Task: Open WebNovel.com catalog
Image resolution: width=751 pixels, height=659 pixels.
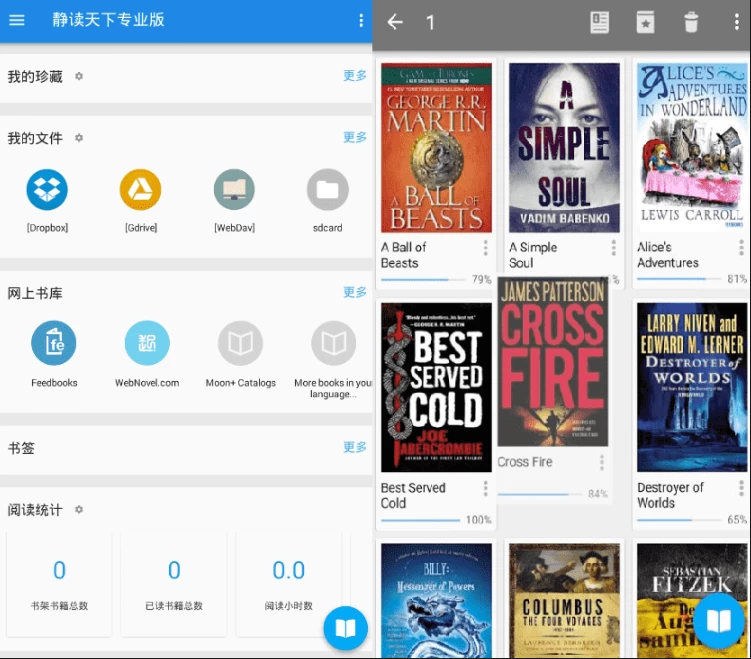Action: pos(147,344)
